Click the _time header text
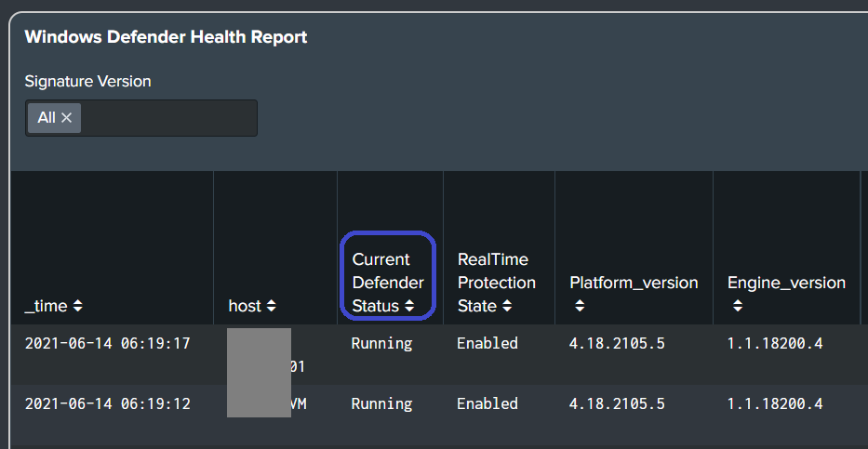Viewport: 868px width, 449px height. [x=46, y=307]
